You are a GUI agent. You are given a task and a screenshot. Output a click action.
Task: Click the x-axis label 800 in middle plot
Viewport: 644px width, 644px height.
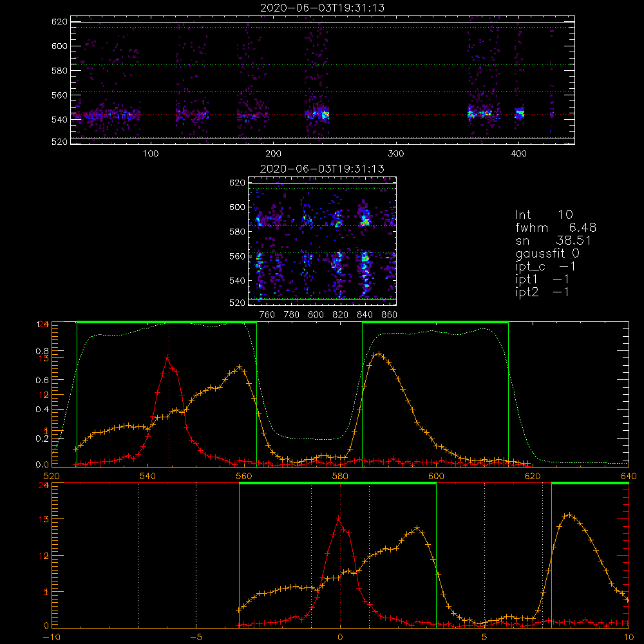(x=316, y=315)
